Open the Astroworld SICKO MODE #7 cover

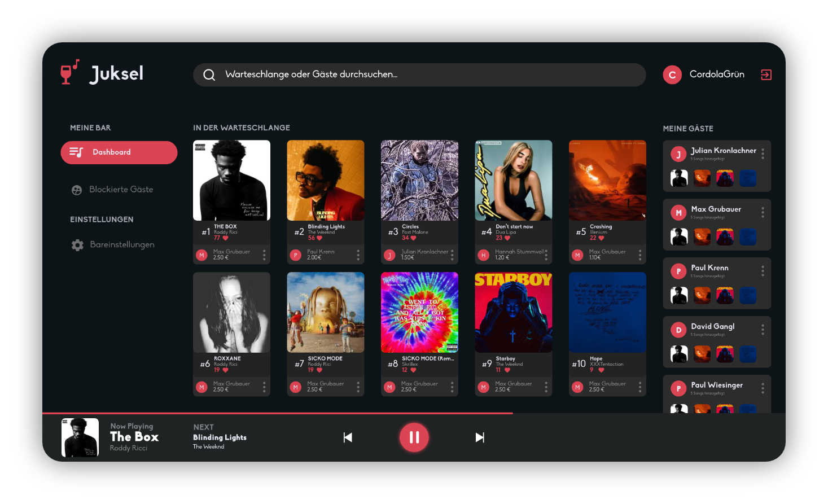pos(326,313)
